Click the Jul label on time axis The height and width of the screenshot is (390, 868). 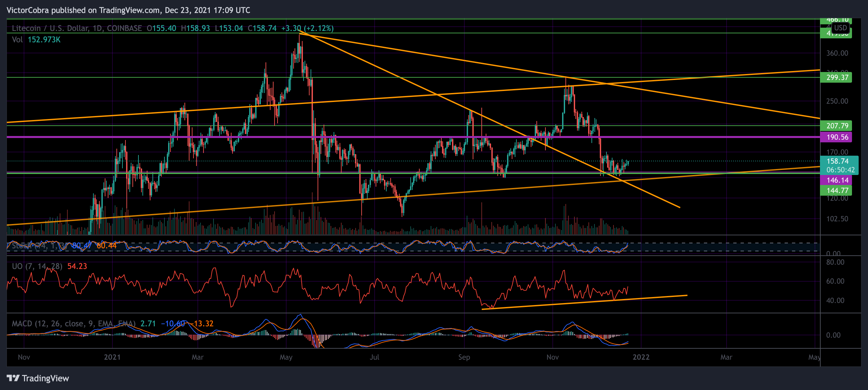[374, 357]
